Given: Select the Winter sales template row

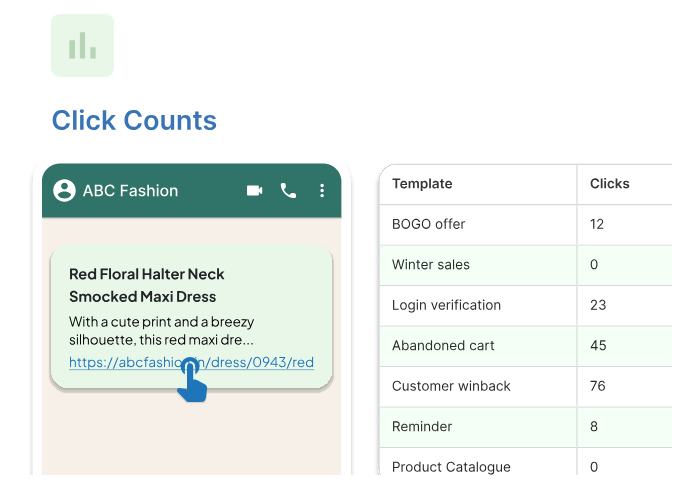Looking at the screenshot, I should [526, 265].
